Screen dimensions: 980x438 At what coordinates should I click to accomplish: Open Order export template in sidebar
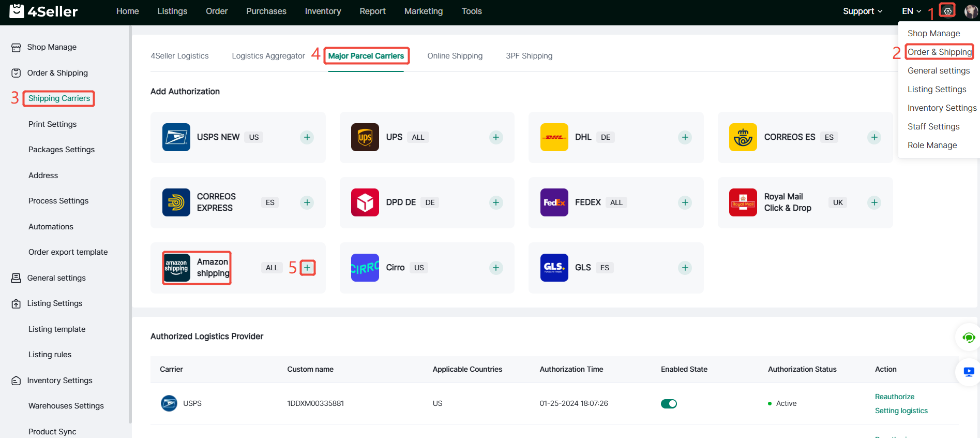(x=68, y=252)
